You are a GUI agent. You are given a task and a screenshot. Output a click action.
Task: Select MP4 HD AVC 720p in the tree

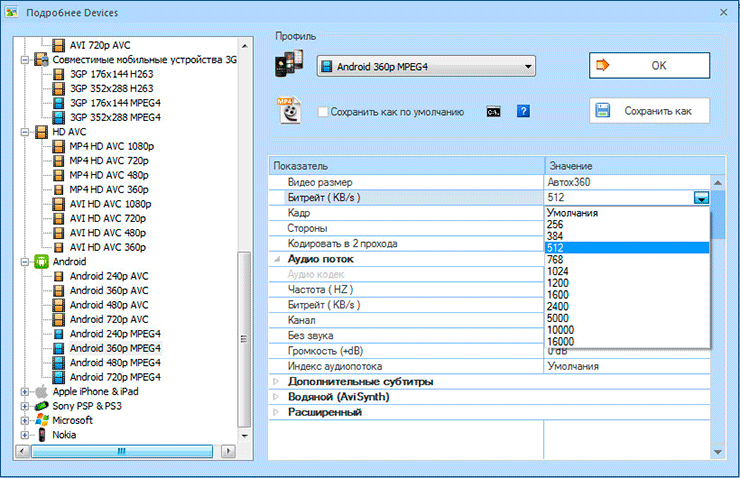click(109, 161)
